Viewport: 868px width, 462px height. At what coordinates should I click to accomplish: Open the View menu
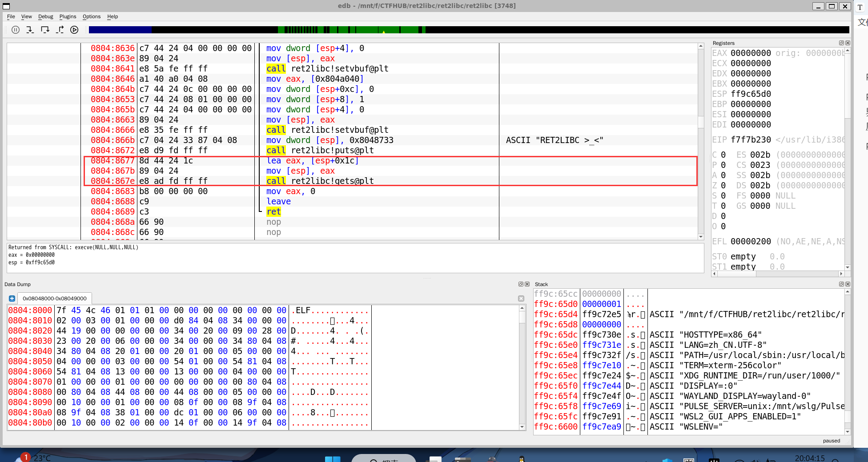pyautogui.click(x=27, y=16)
